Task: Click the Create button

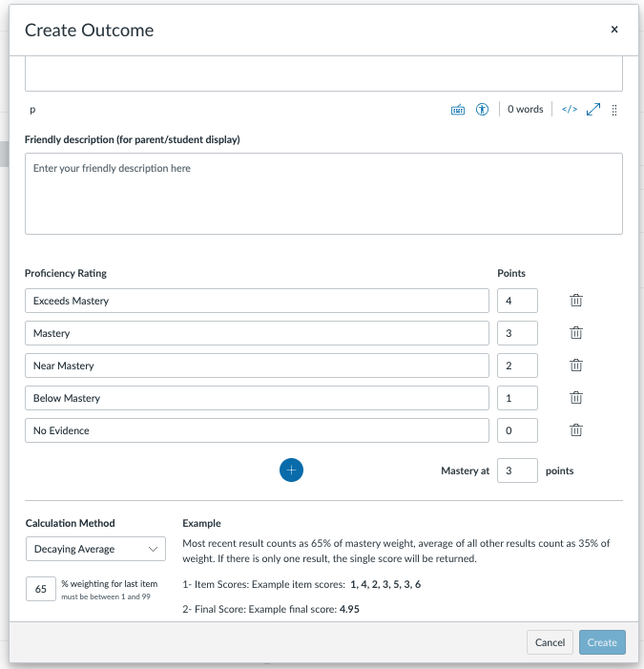Action: (x=602, y=642)
